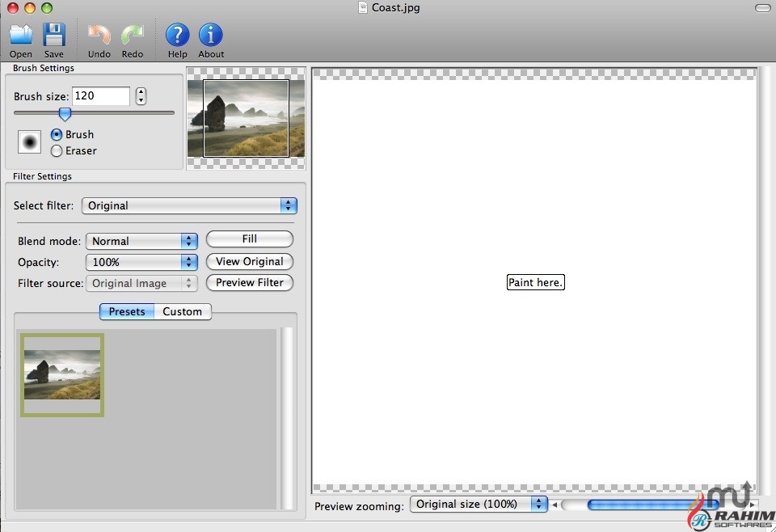This screenshot has height=532, width=776.
Task: Select the Brush radio button
Action: (57, 134)
